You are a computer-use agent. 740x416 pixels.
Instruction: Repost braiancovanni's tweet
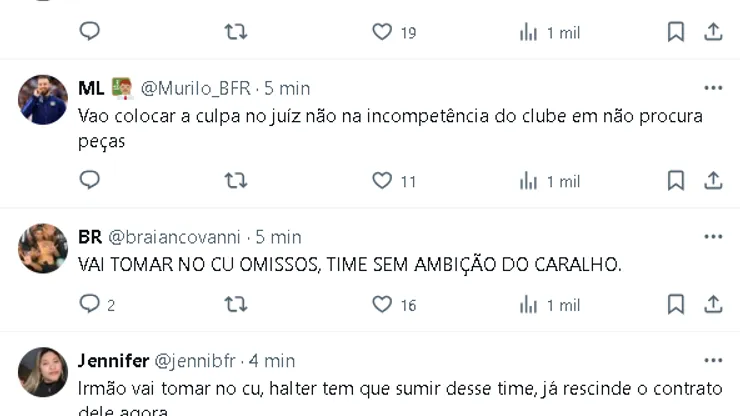click(235, 304)
